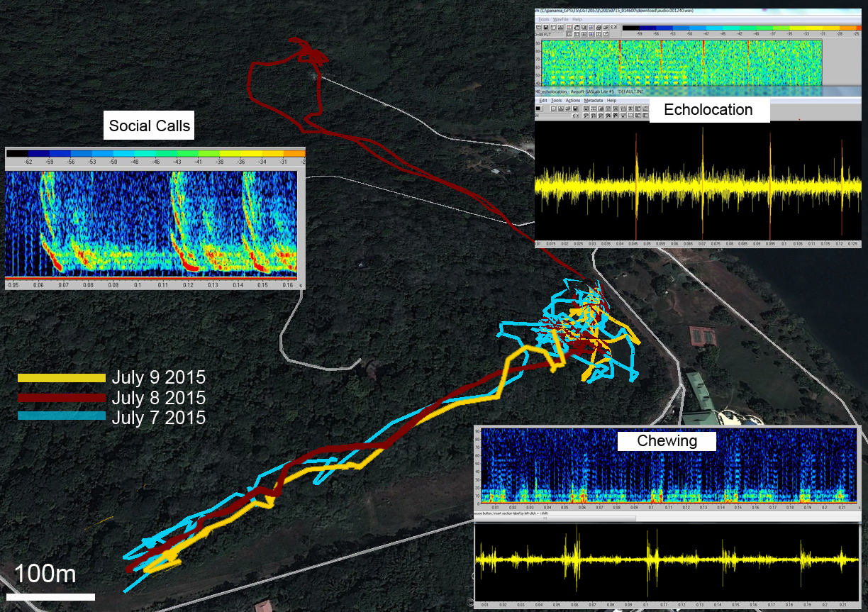Viewport: 868px width, 612px height.
Task: Click the first magnifier zoom icon in SASLab toolbar
Action: 586,116
